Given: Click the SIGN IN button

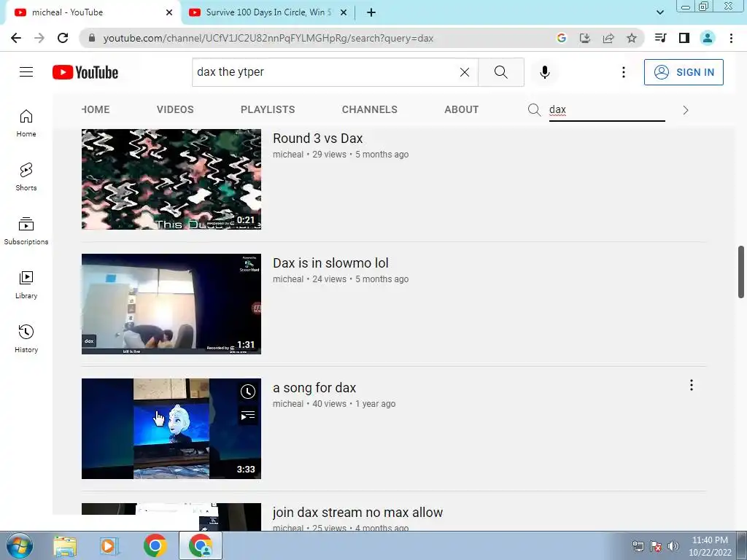Looking at the screenshot, I should pos(684,72).
